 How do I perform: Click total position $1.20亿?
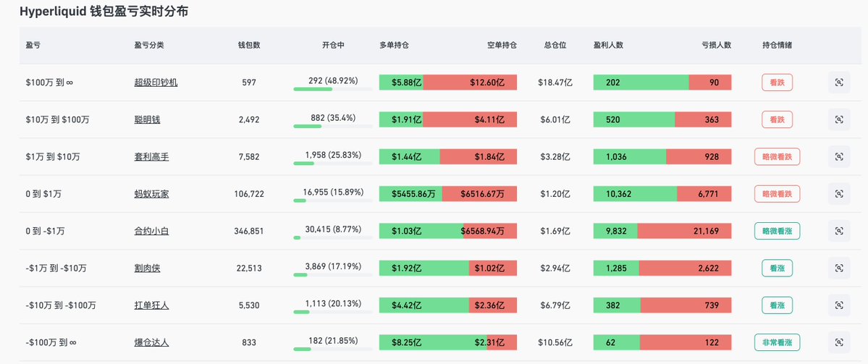tap(555, 194)
